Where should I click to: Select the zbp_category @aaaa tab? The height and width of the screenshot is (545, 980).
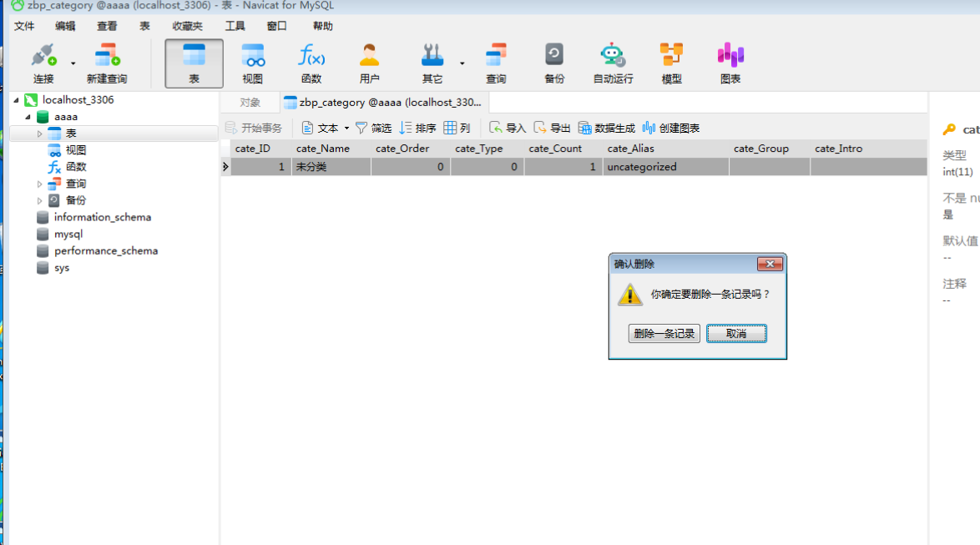click(x=383, y=103)
